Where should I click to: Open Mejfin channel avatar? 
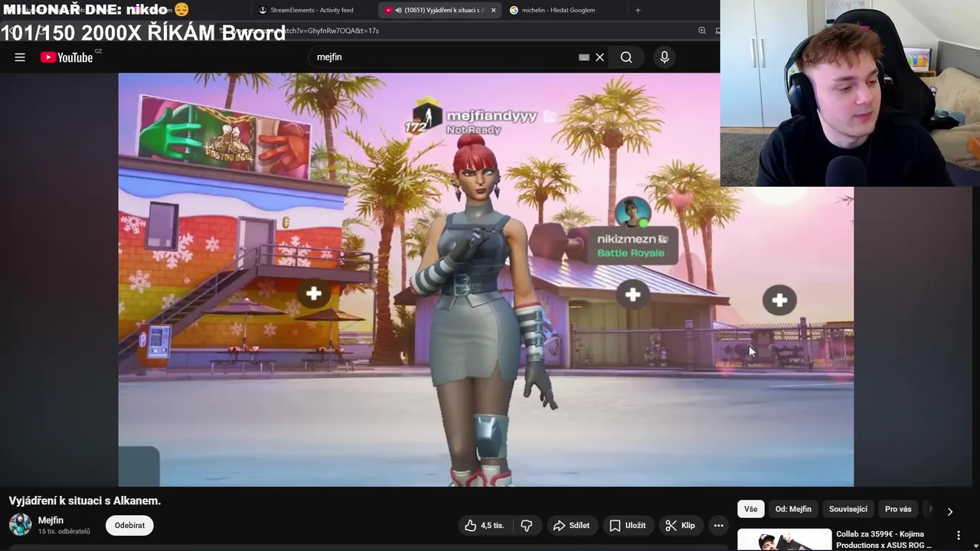(21, 525)
